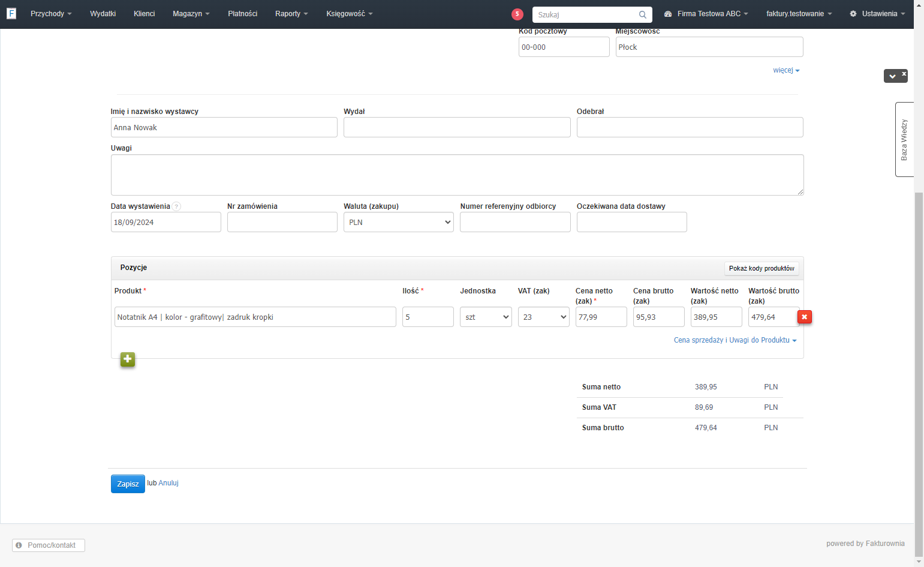Expand Cena sprzedaży i Uwagi do Produktu
The width and height of the screenshot is (924, 567).
point(735,340)
